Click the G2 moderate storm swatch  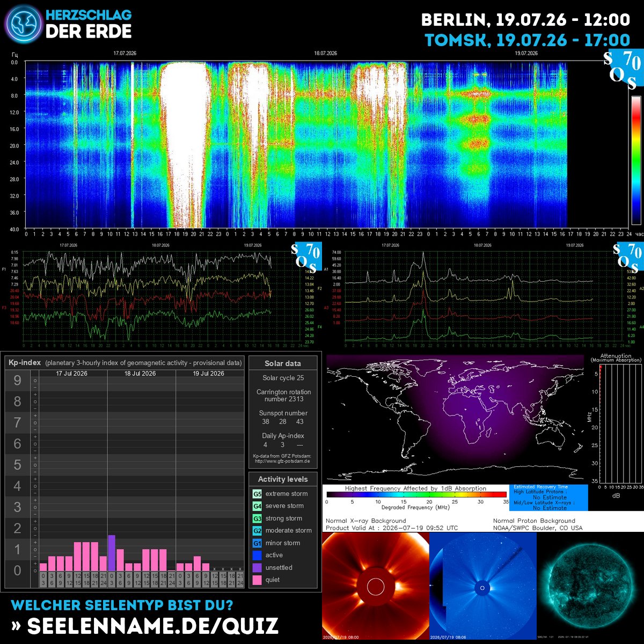[257, 530]
